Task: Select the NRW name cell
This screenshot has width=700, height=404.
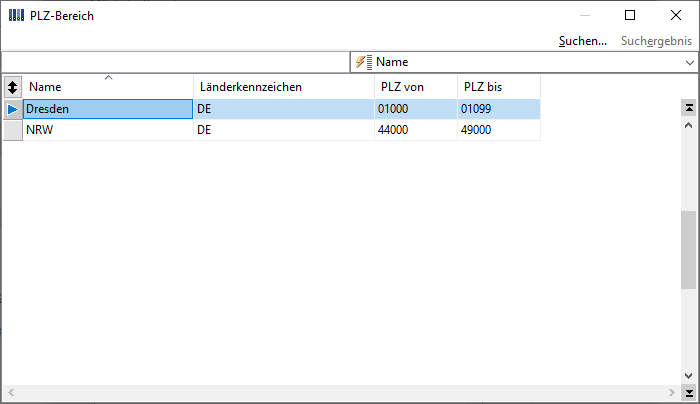Action: tap(108, 130)
